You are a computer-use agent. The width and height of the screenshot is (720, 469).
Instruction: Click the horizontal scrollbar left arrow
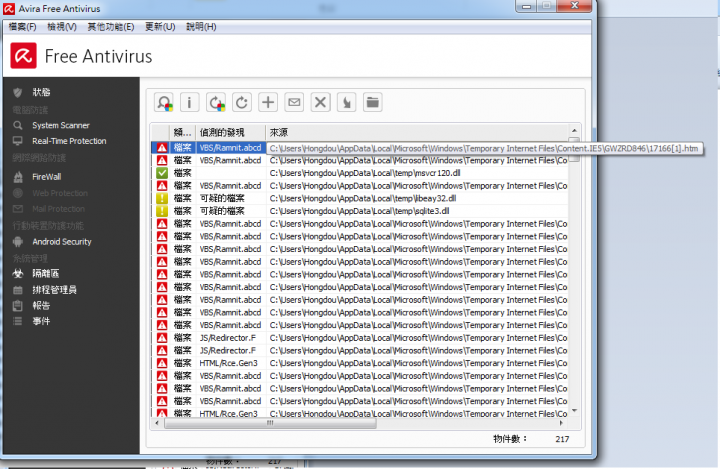[157, 423]
